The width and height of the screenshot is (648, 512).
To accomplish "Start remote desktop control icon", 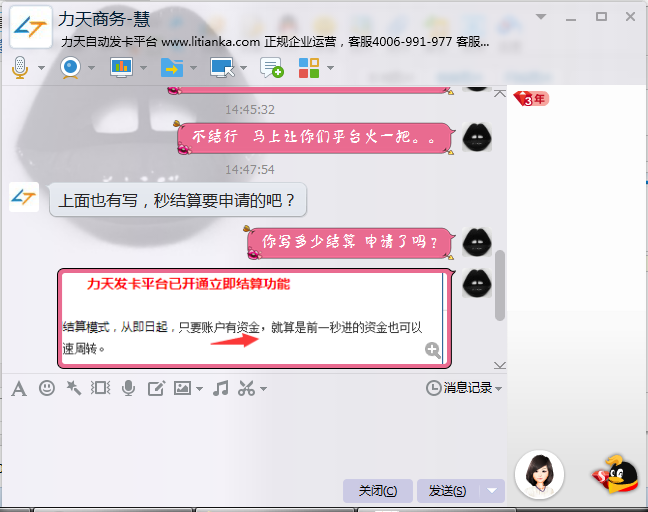I will coord(223,67).
